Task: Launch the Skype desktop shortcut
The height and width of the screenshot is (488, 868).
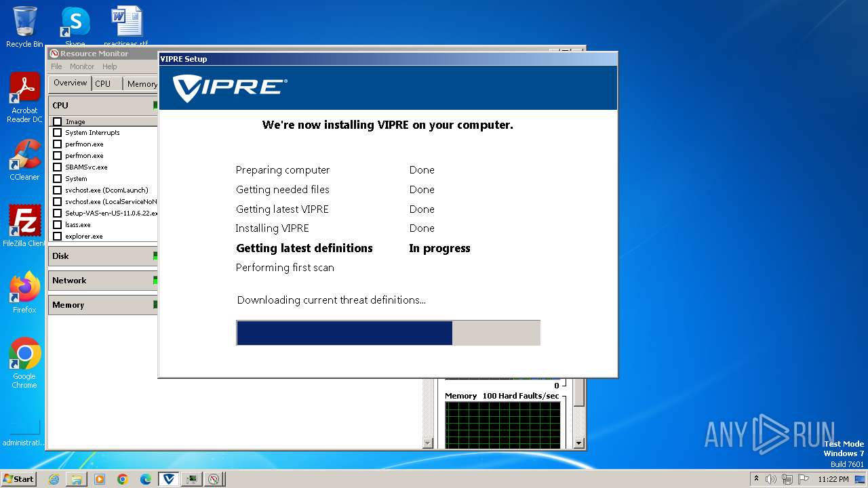Action: (x=75, y=27)
